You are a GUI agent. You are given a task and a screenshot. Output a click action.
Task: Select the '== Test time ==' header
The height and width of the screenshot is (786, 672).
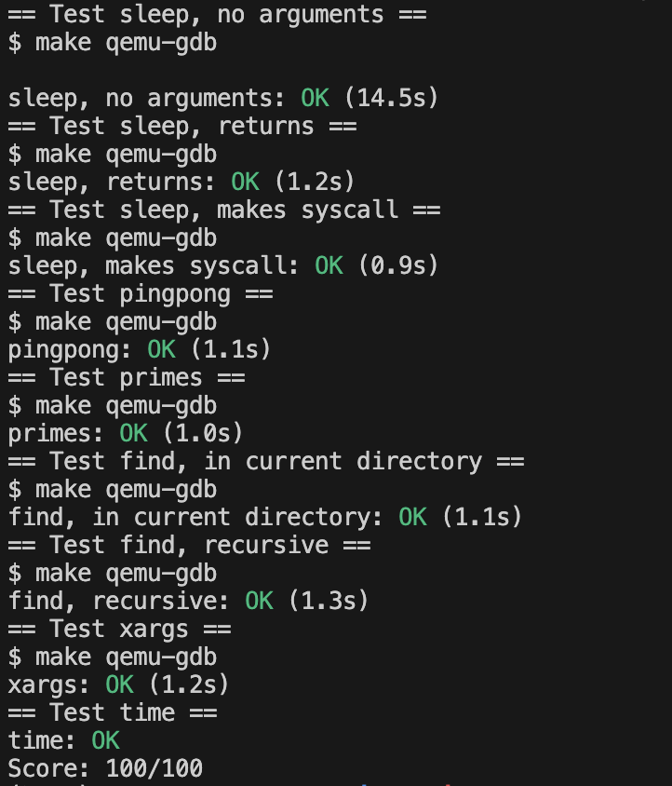coord(113,712)
